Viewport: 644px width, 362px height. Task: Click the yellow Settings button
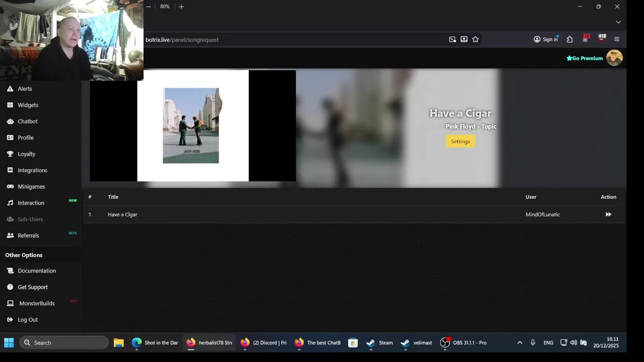coord(460,141)
